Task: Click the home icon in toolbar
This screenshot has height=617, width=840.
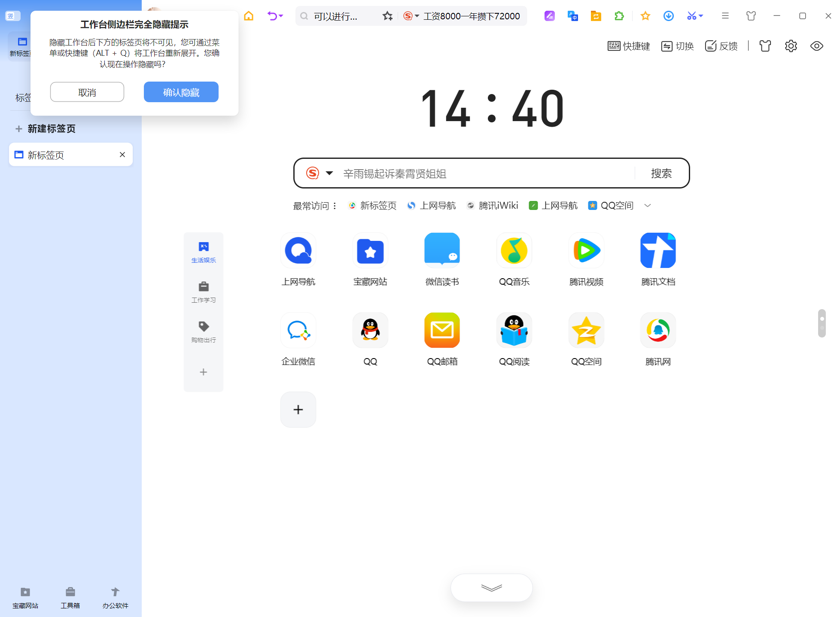Action: pyautogui.click(x=249, y=16)
